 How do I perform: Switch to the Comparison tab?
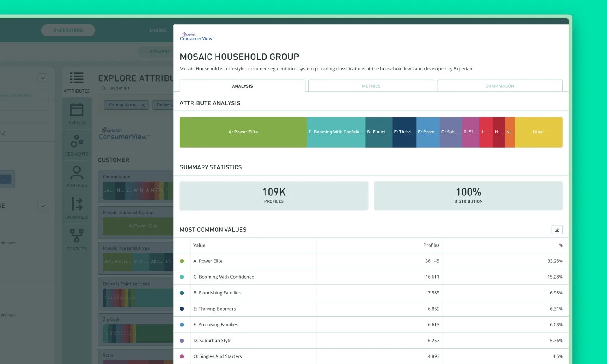click(500, 86)
